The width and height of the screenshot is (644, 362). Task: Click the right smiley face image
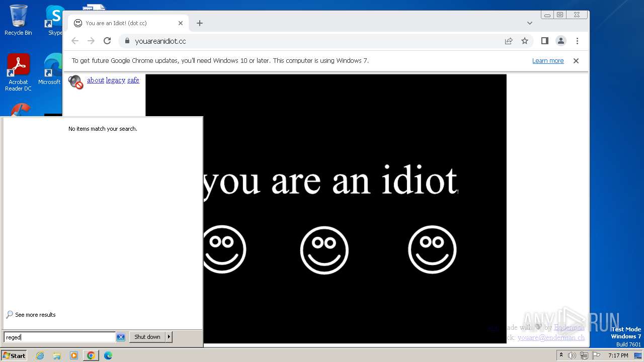[x=432, y=250]
